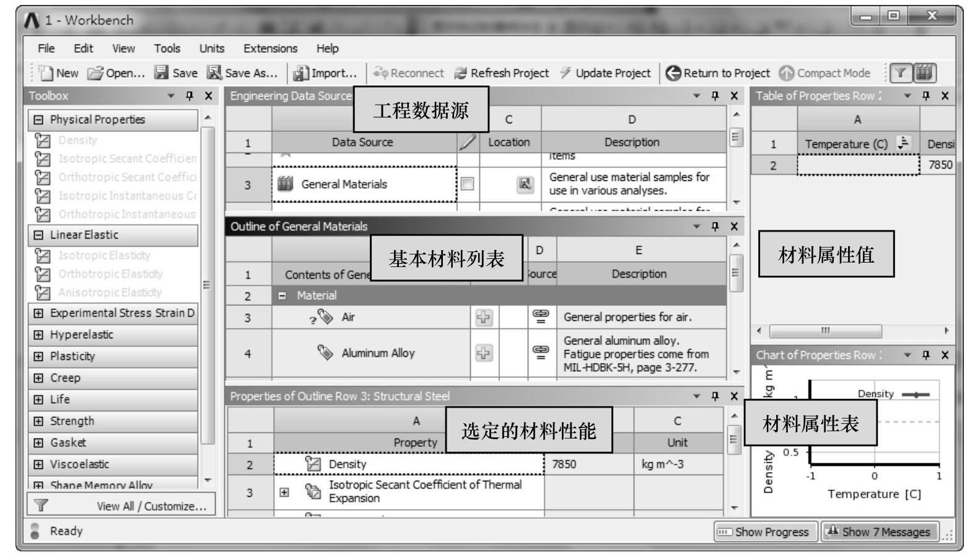Open the View menu
Viewport: 975px width, 560px height.
tap(123, 48)
